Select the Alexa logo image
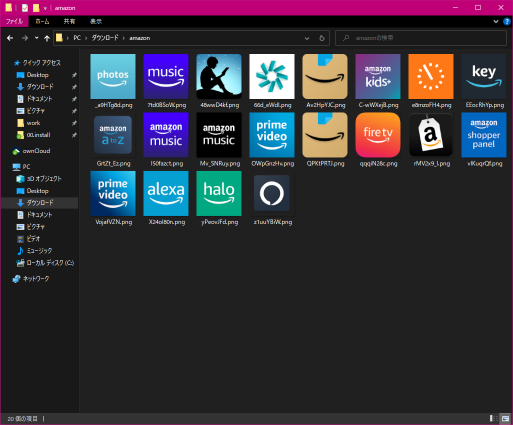The width and height of the screenshot is (513, 425). (166, 193)
